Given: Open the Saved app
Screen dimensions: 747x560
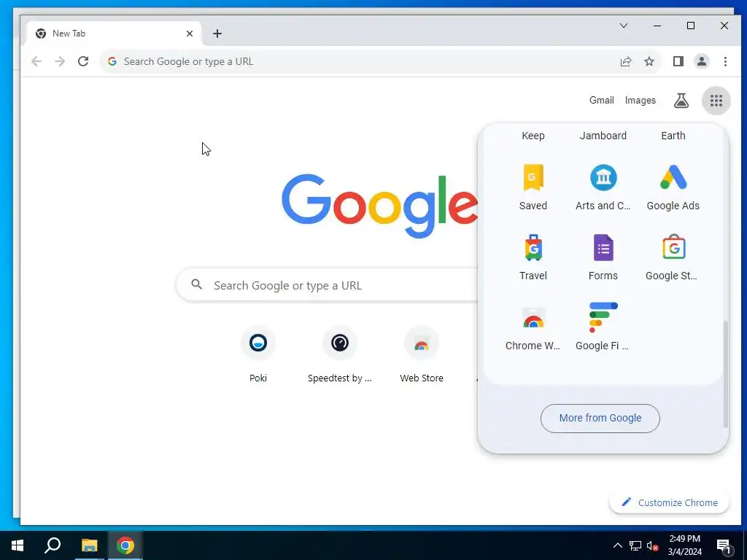Looking at the screenshot, I should [x=533, y=187].
